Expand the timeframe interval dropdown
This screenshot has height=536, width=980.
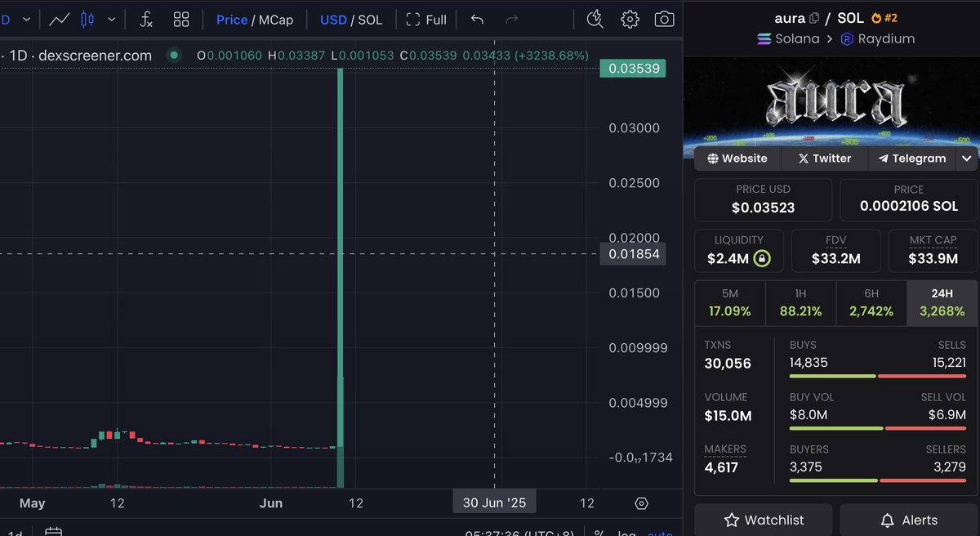[x=27, y=20]
